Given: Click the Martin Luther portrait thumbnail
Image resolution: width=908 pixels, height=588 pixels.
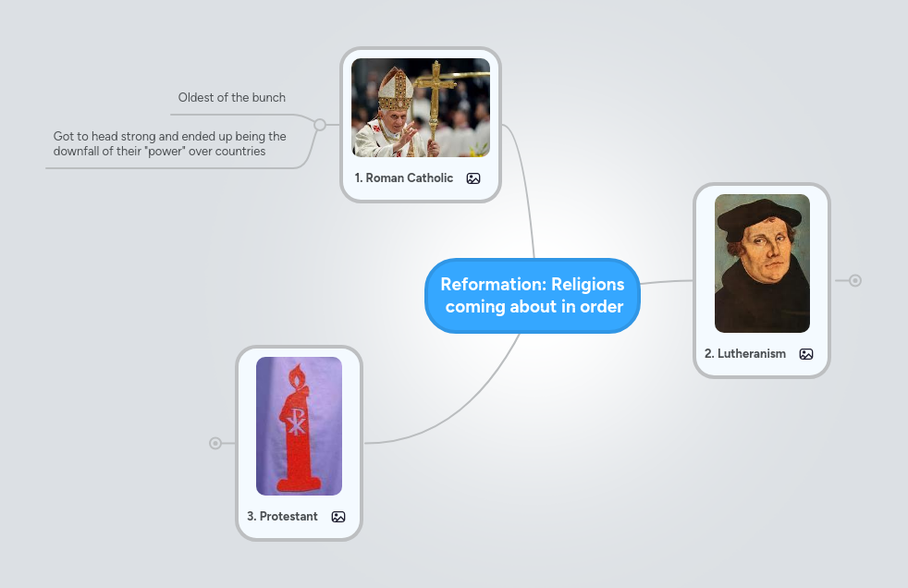Looking at the screenshot, I should point(761,263).
